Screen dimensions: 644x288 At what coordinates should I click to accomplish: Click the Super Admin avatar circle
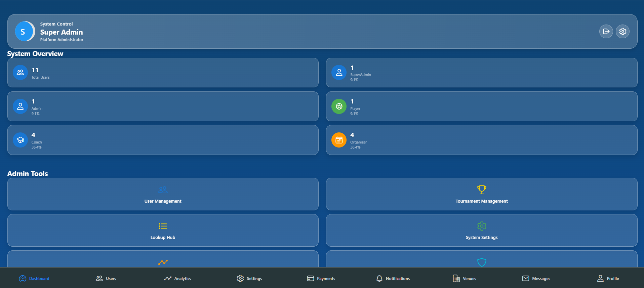pyautogui.click(x=25, y=32)
